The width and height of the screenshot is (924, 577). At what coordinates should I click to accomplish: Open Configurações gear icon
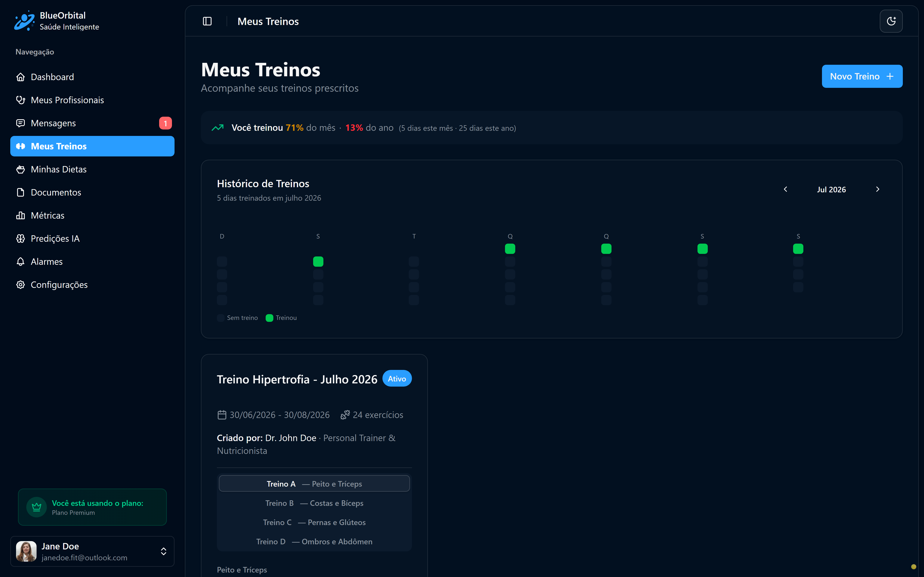[x=21, y=285]
